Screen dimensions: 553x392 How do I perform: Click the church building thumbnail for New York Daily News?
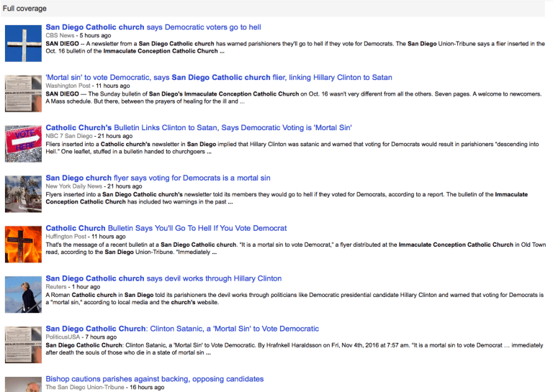tap(23, 194)
